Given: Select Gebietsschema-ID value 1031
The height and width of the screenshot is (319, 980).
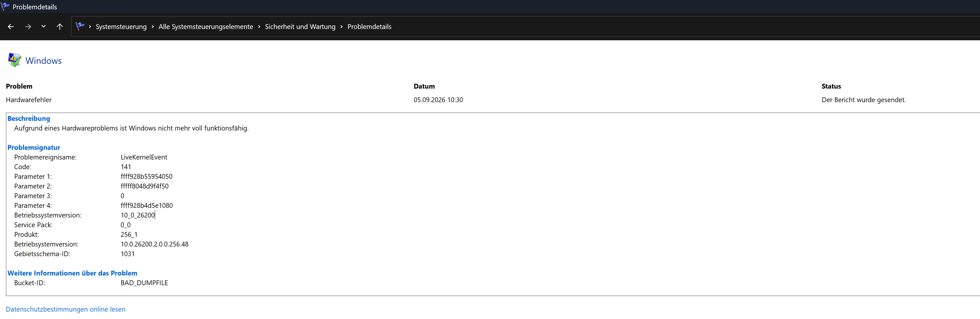Looking at the screenshot, I should click(127, 254).
